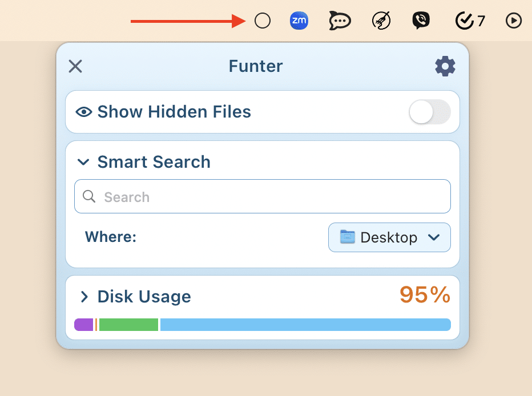Viewport: 532px width, 396px height.
Task: Click the play circle menu bar icon
Action: (513, 21)
